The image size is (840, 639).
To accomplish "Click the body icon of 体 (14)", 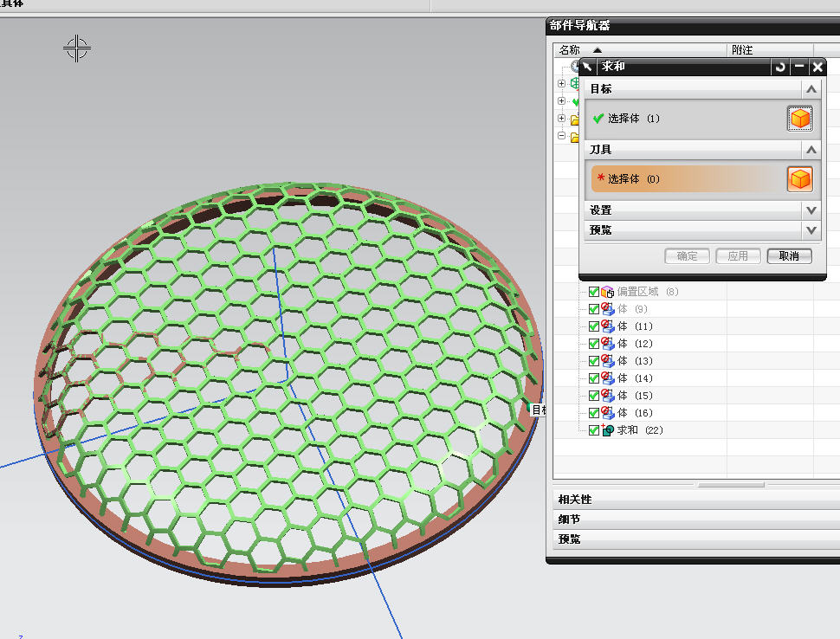I will (x=607, y=378).
